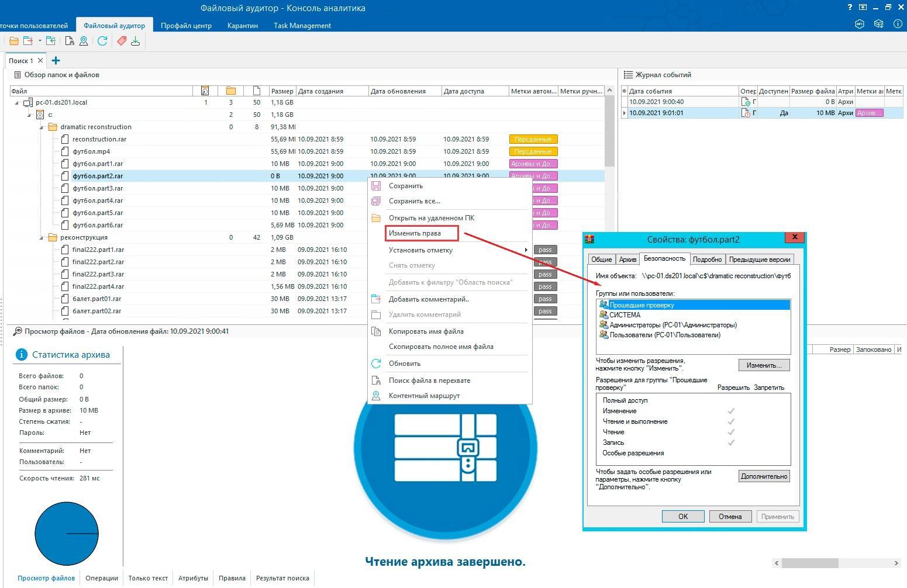Collapse the реконструкция folder tree node
The height and width of the screenshot is (588, 907).
pos(42,237)
